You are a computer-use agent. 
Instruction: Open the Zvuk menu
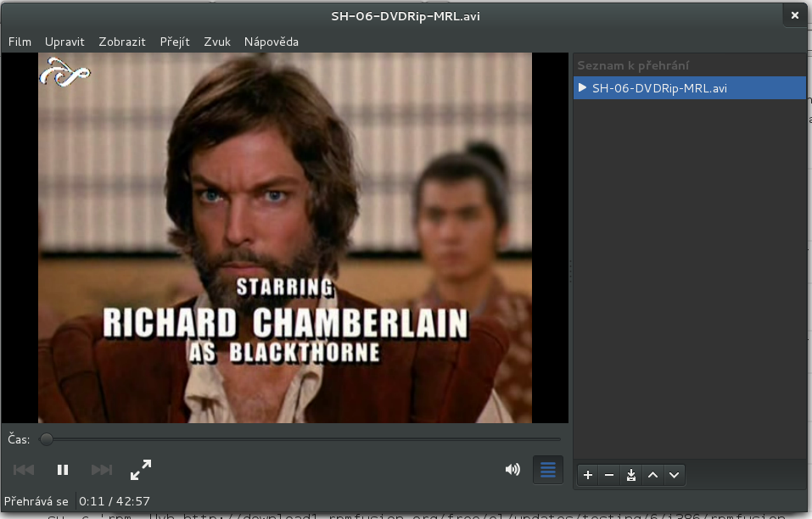pos(217,42)
